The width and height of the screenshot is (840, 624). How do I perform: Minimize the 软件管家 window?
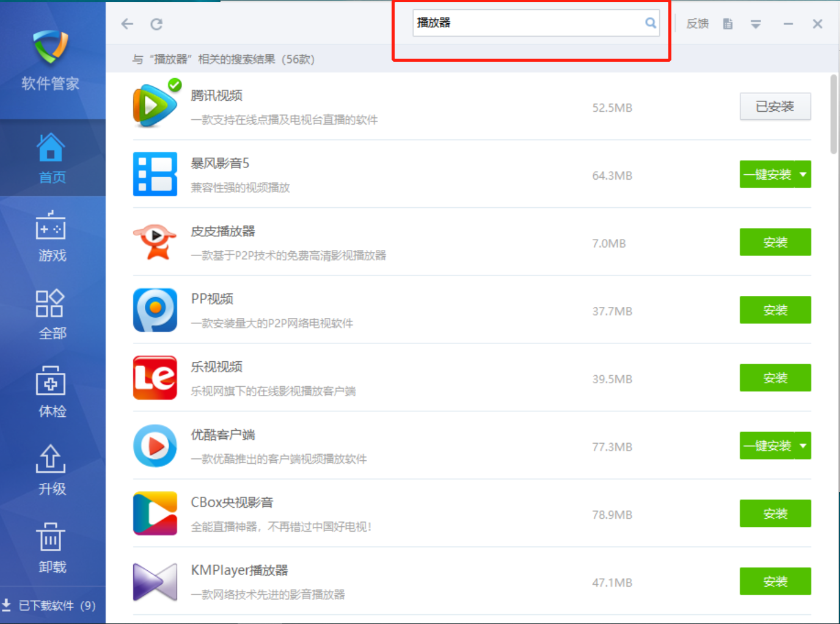788,24
